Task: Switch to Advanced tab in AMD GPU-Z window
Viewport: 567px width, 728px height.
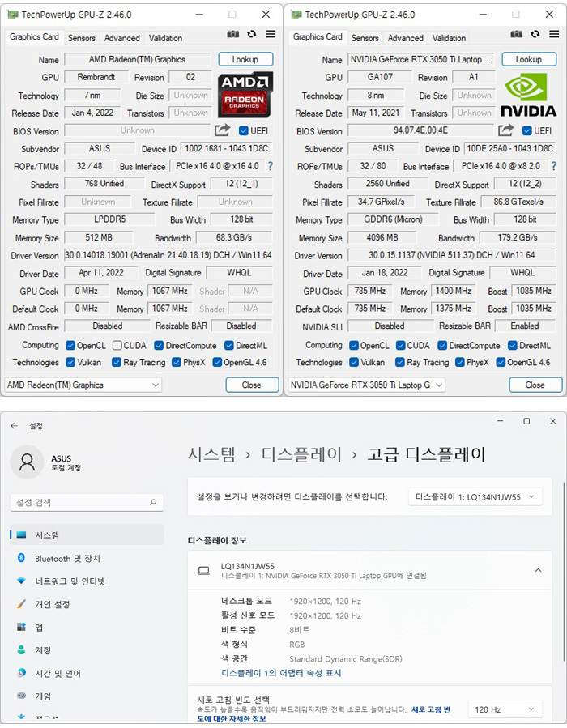Action: [122, 38]
